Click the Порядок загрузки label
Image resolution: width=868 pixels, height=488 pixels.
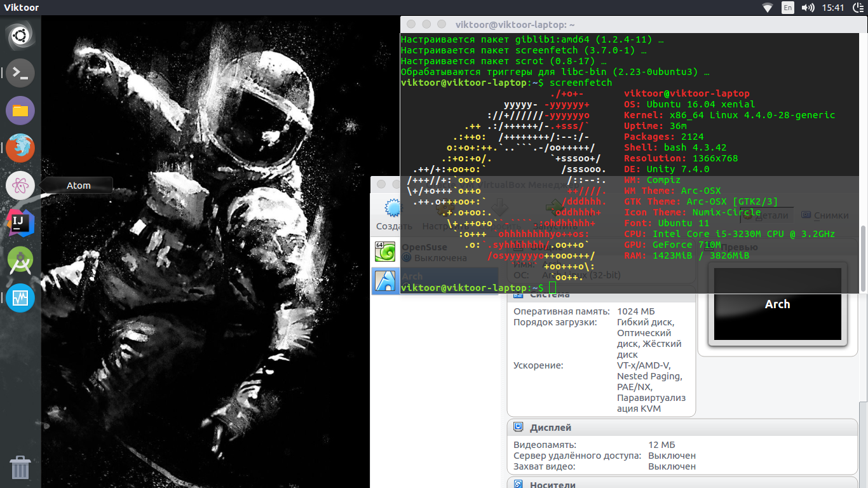pyautogui.click(x=555, y=322)
